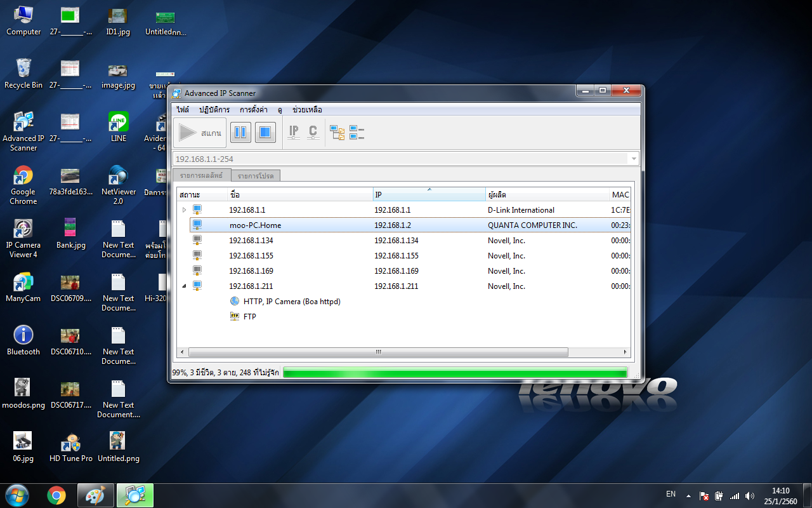This screenshot has height=508, width=812.
Task: Expand the 192.168.1.1 device row
Action: [x=185, y=210]
